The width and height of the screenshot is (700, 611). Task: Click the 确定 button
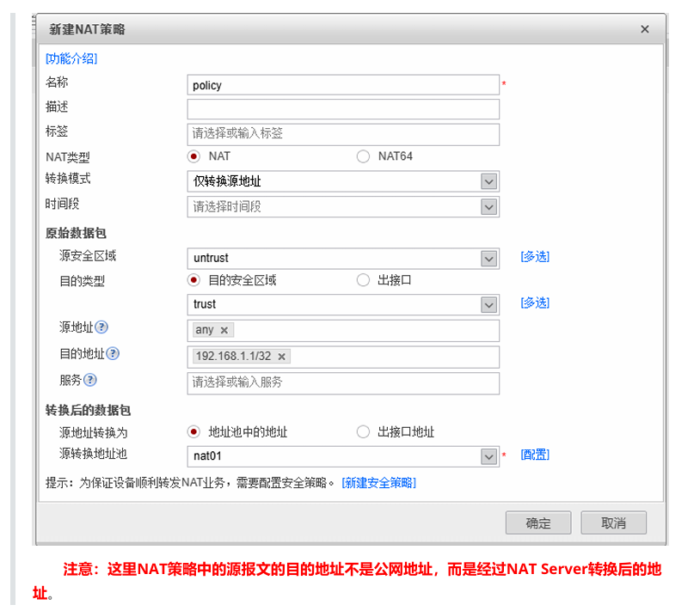pos(538,522)
